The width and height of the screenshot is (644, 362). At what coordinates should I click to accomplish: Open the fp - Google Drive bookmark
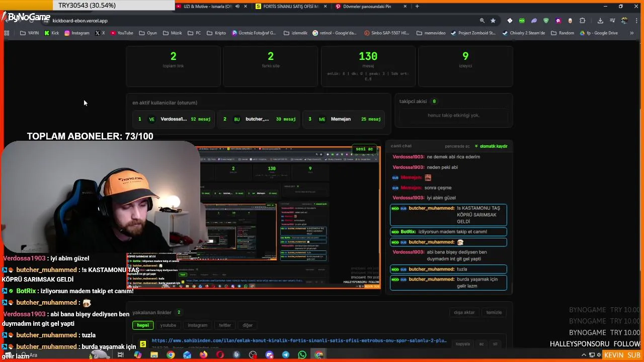click(598, 33)
